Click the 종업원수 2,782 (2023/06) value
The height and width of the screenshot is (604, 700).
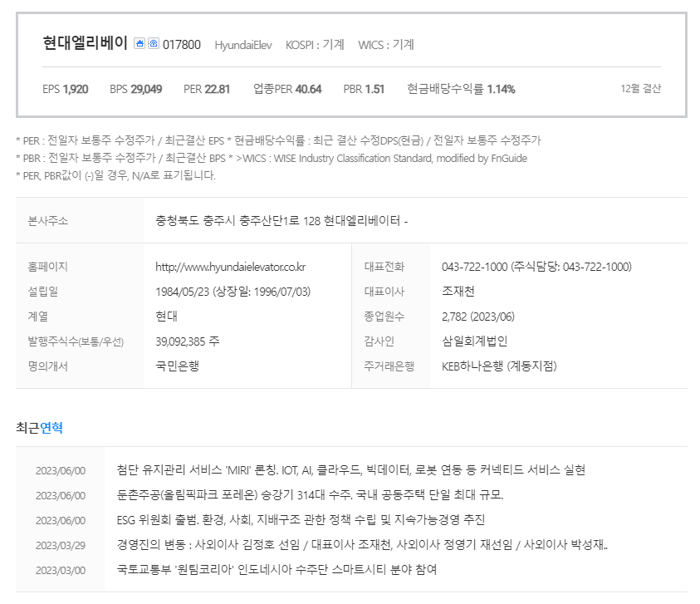478,317
